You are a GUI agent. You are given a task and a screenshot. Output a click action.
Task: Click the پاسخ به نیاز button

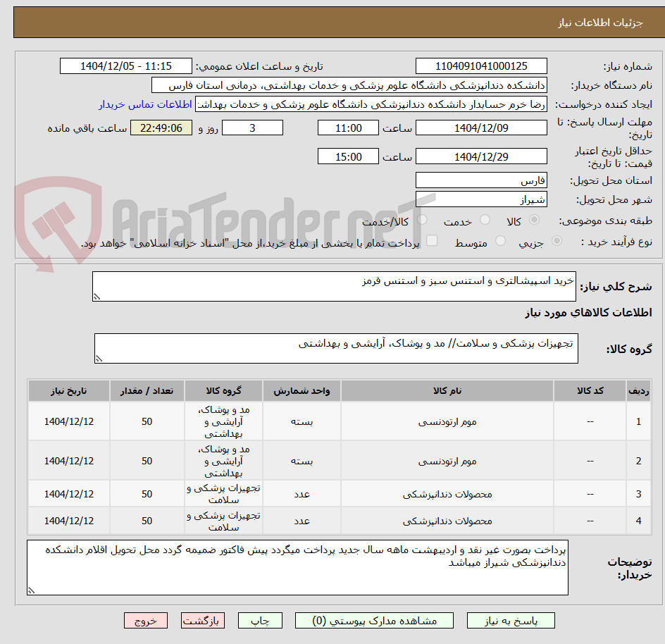(x=511, y=621)
